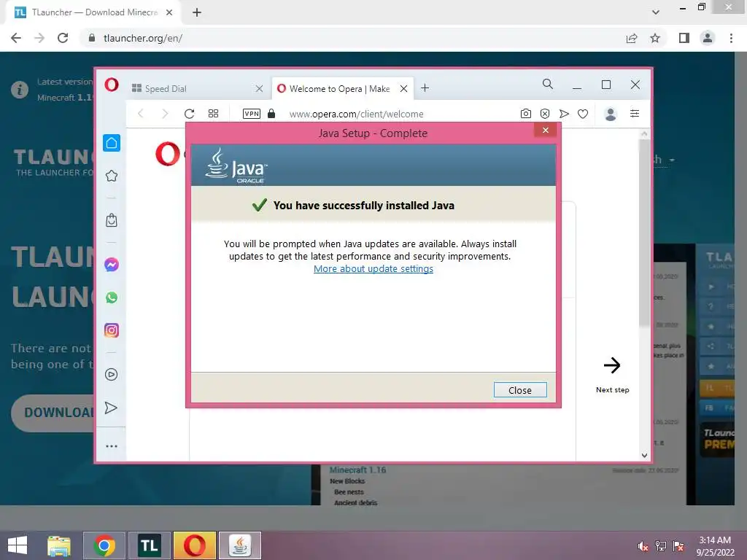Open Opera sidebar Home icon

pos(112,143)
